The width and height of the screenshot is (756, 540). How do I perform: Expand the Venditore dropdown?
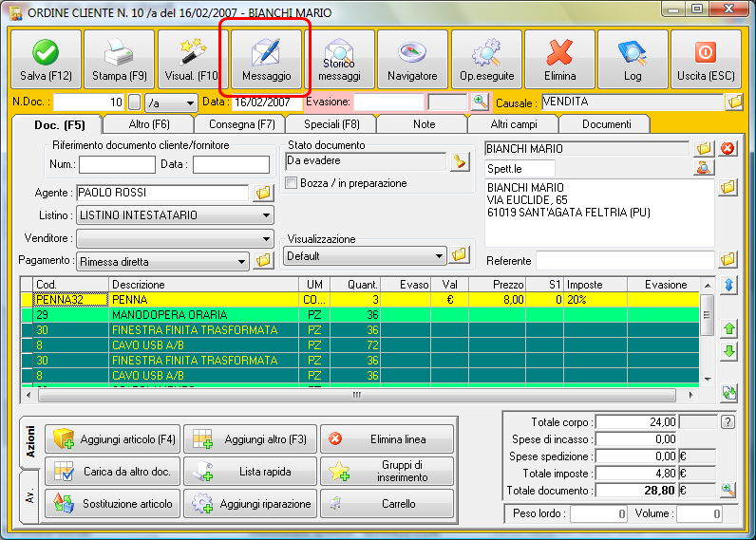[266, 238]
